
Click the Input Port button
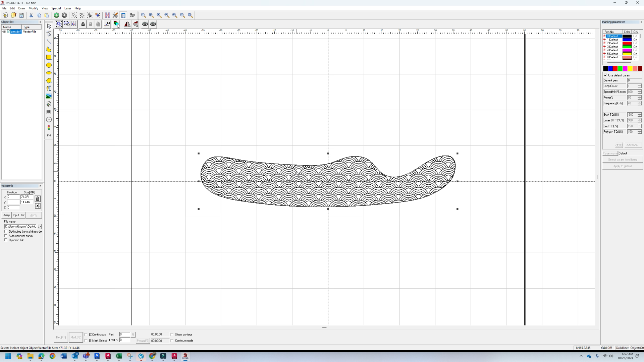18,215
